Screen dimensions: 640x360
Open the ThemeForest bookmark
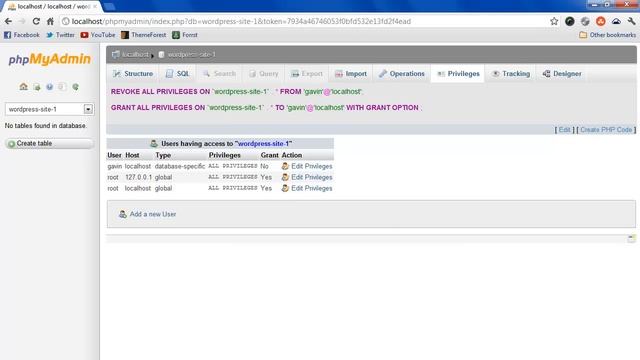click(144, 35)
